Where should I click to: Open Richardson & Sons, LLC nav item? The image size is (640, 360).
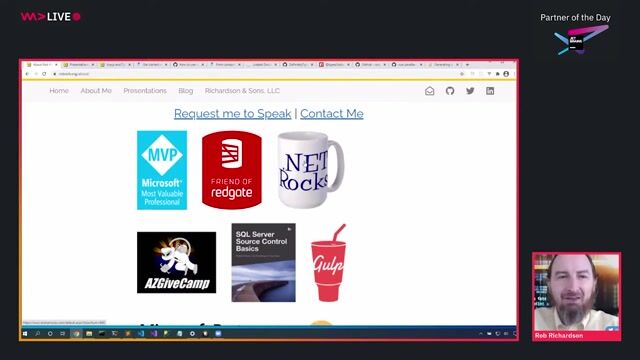(x=242, y=91)
